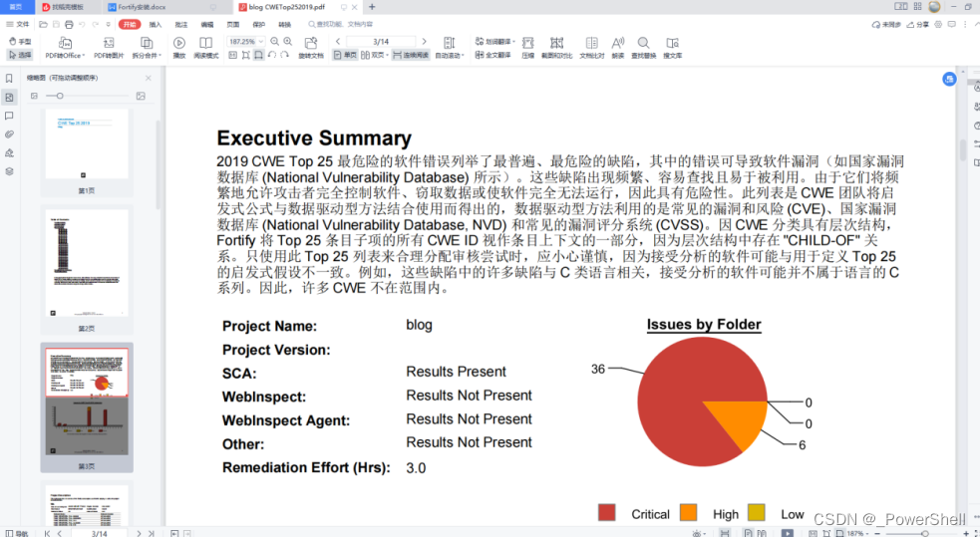Open the bookmarks sidebar panel icon

(x=9, y=78)
